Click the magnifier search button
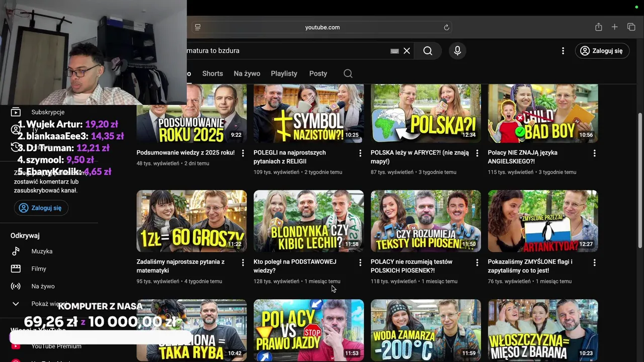Screen dimensions: 644x362 428,51
